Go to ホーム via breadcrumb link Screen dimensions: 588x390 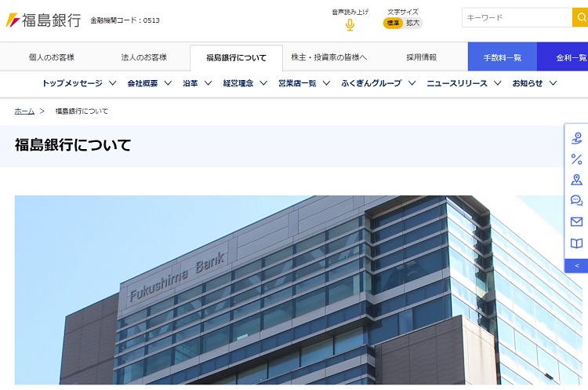(24, 111)
